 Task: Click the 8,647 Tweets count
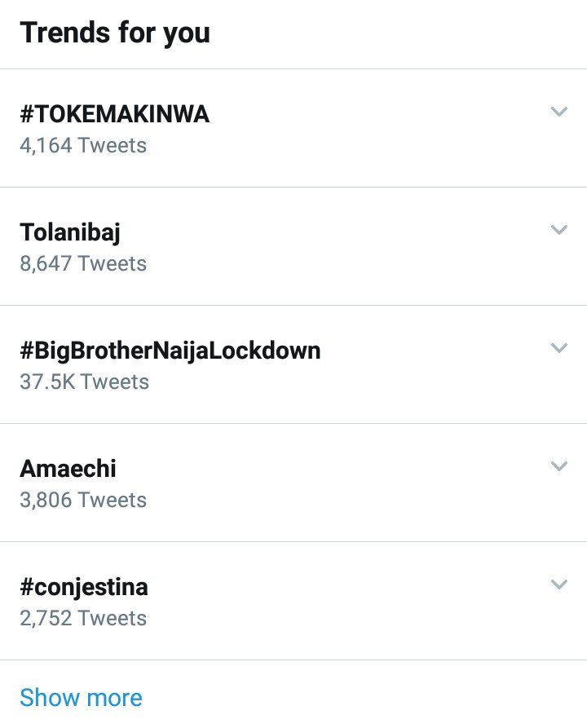(x=83, y=264)
